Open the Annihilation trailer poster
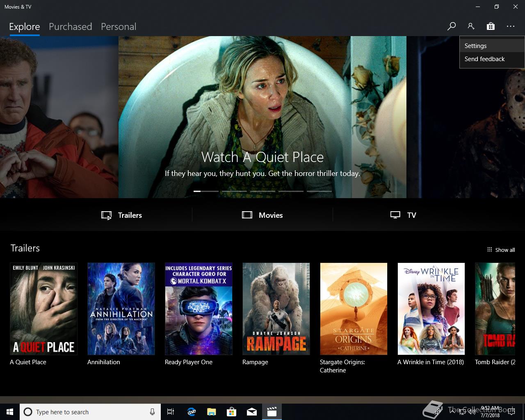 tap(121, 309)
